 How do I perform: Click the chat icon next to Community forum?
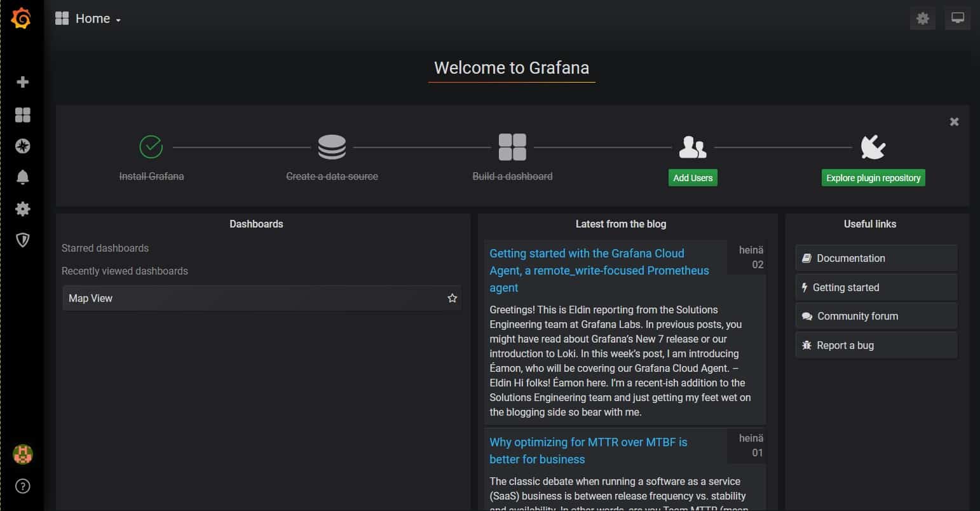(x=807, y=317)
